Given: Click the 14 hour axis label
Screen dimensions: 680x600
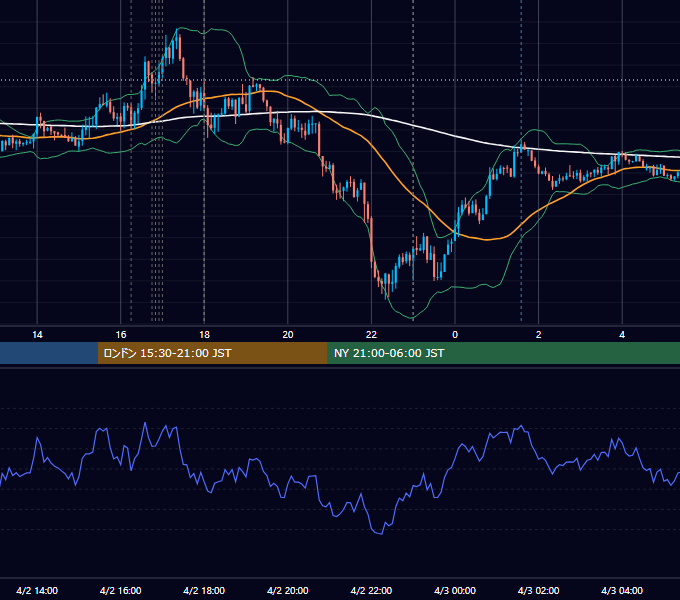Looking at the screenshot, I should pyautogui.click(x=37, y=335).
